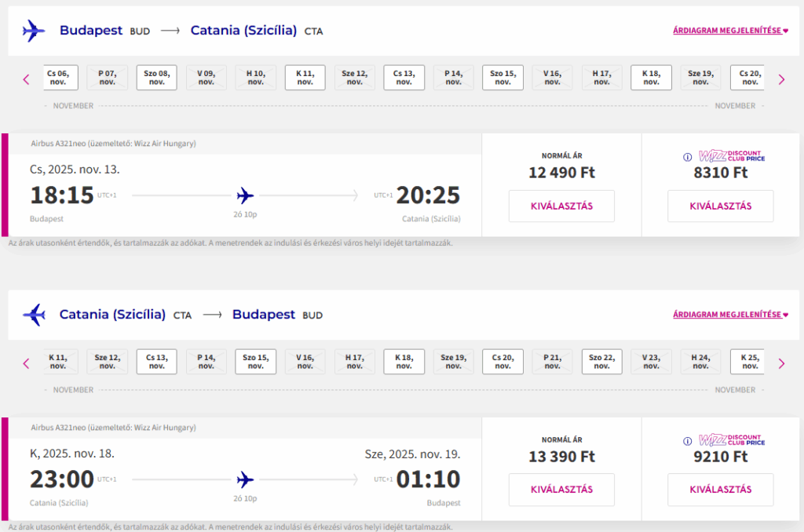The height and width of the screenshot is (532, 804).
Task: Click info icon beside 8310 Ft price
Action: 687,158
